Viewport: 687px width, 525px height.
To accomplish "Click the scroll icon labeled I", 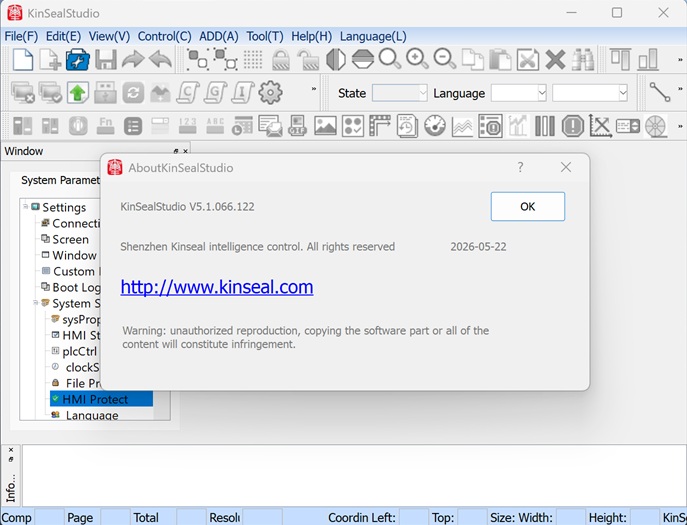I will click(x=243, y=92).
